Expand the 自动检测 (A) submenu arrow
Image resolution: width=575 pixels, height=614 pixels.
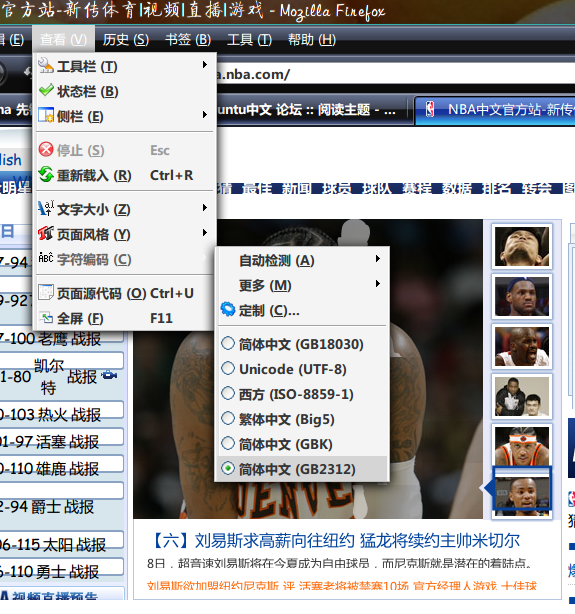378,258
